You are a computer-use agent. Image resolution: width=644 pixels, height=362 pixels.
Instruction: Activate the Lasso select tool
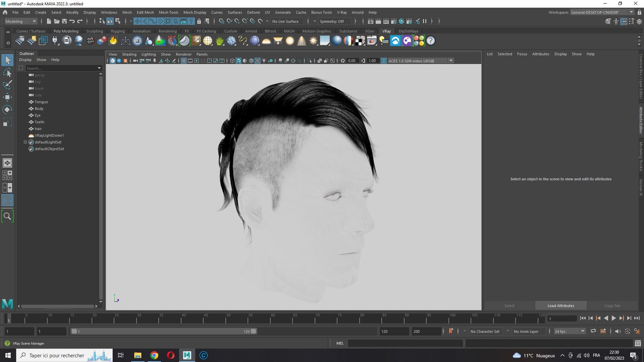(x=7, y=73)
